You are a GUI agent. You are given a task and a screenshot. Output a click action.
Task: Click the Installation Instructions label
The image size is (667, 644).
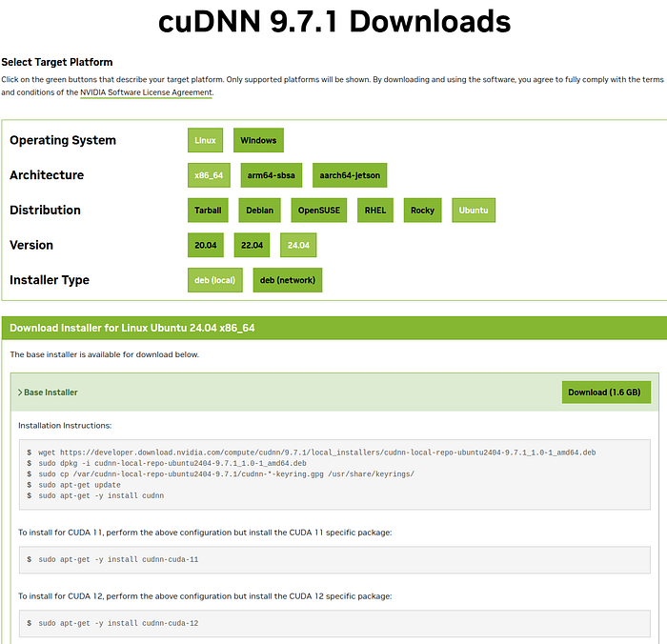[65, 425]
